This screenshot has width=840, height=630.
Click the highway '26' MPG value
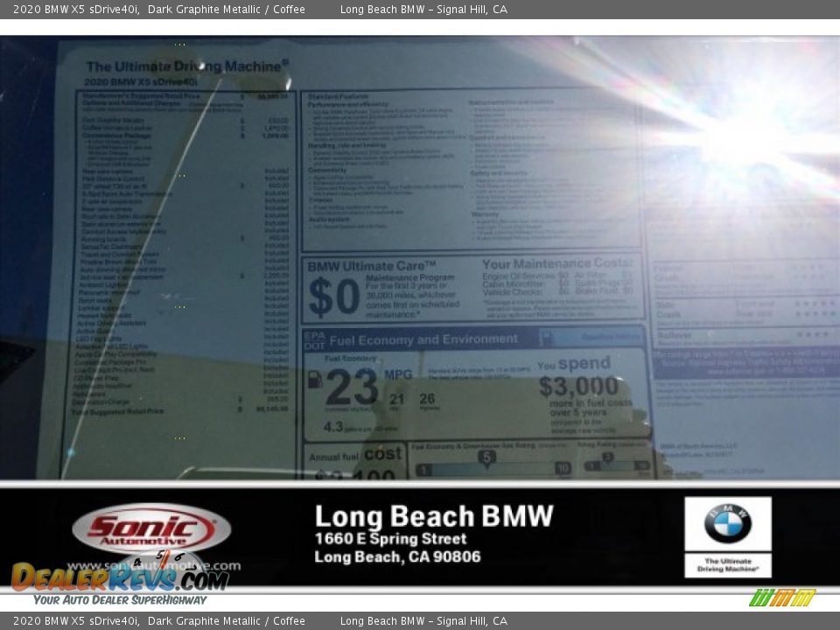pos(427,398)
